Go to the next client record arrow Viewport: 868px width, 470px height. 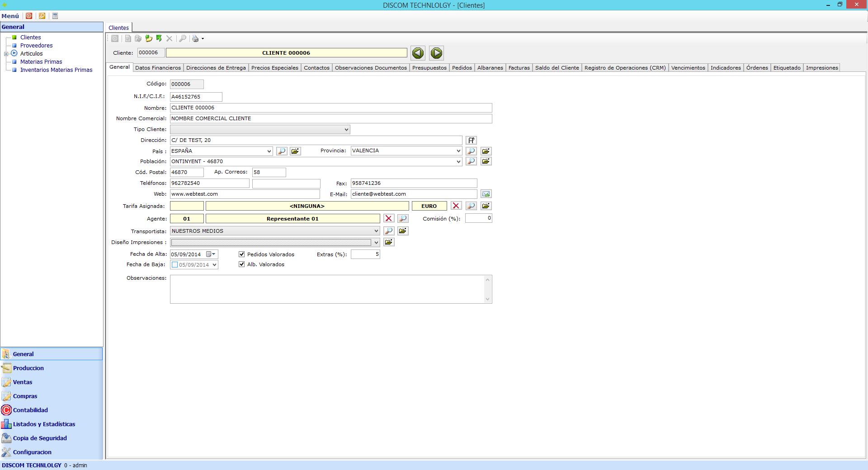[436, 53]
